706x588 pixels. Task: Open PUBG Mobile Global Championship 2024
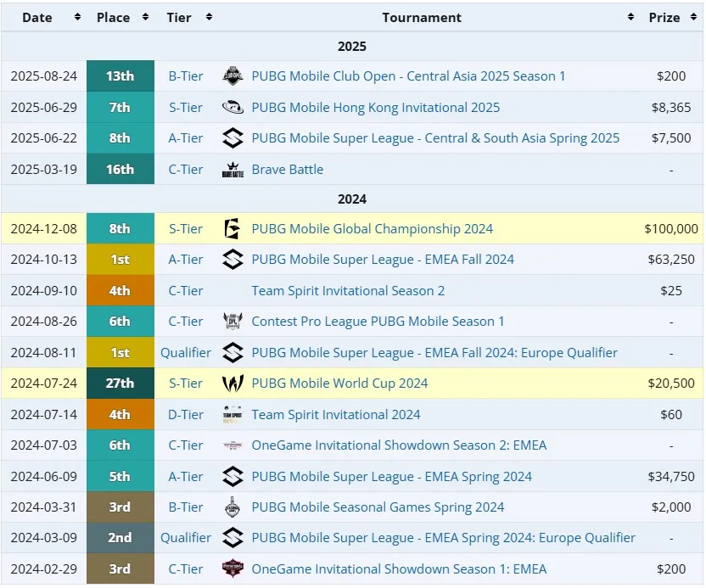pyautogui.click(x=372, y=229)
